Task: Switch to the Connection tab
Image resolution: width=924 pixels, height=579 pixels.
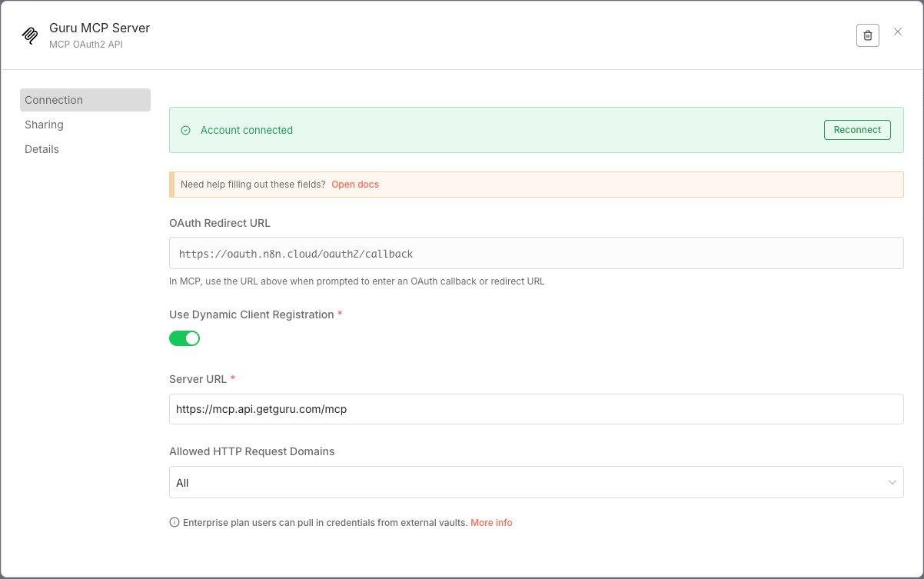Action: pyautogui.click(x=85, y=100)
